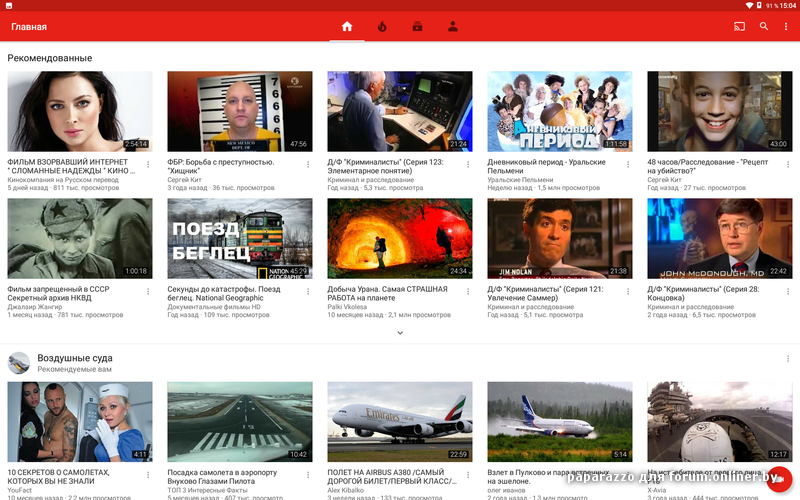The image size is (800, 500).
Task: Open options menu for "Фильм запрещенный в СССР"
Action: click(x=148, y=291)
